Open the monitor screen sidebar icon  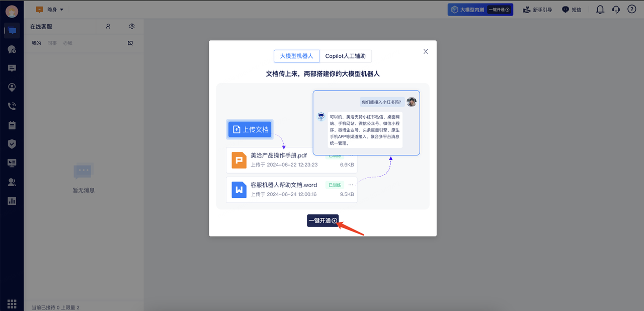[12, 163]
